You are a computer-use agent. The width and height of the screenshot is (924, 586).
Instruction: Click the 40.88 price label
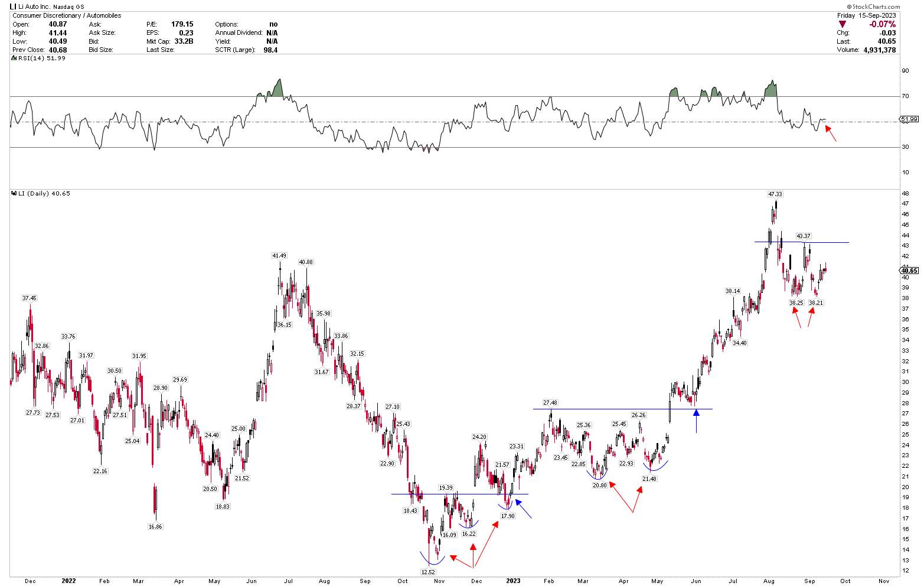tap(306, 262)
